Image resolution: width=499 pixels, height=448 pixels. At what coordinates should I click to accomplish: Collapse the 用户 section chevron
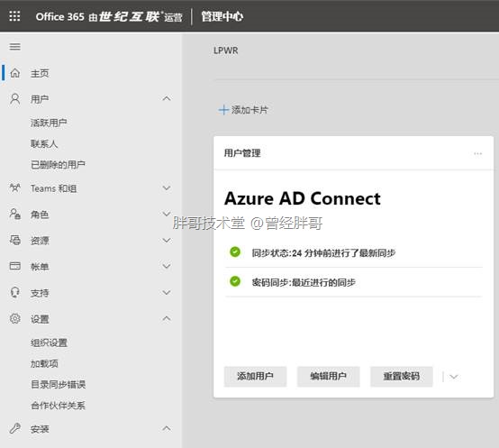point(167,99)
